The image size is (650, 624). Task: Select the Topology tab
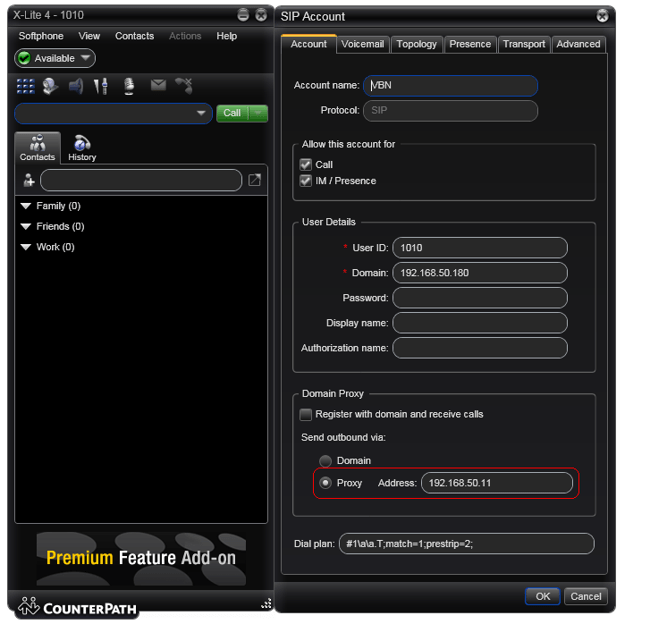point(416,44)
